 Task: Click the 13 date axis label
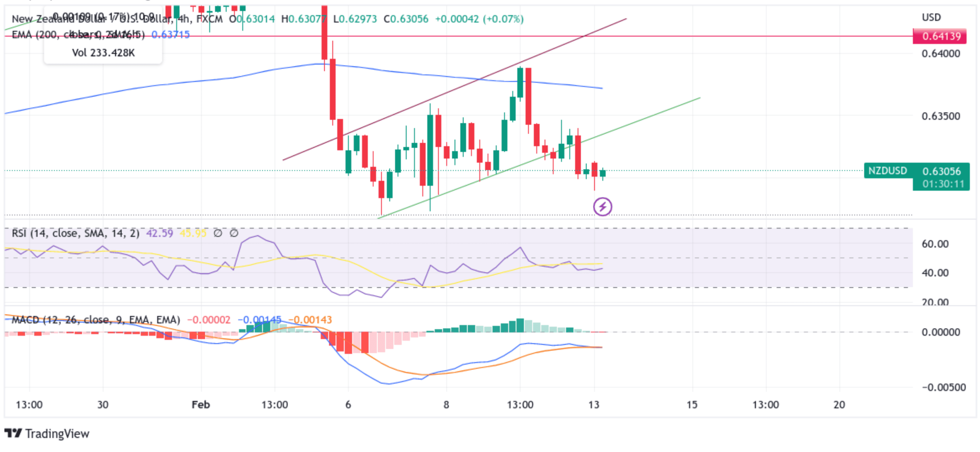pos(593,404)
